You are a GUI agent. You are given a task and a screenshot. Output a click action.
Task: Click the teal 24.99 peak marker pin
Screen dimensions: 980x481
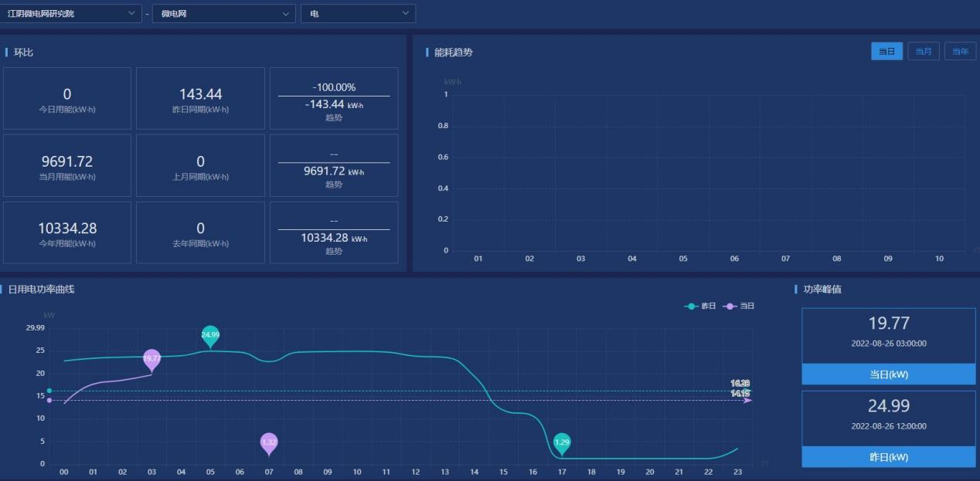click(x=209, y=335)
